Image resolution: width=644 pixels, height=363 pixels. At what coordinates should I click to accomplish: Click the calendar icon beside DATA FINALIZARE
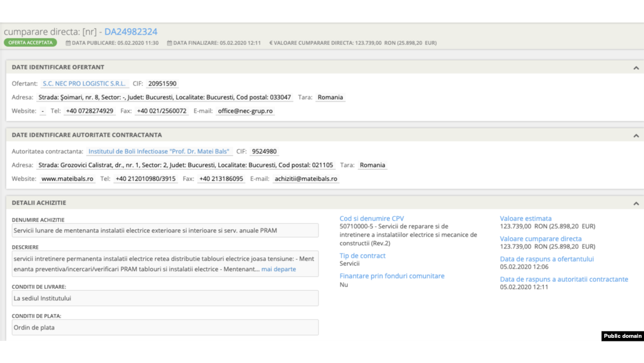(169, 43)
